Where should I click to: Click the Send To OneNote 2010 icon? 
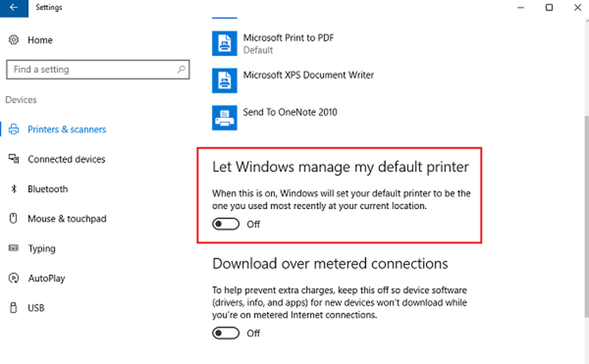pyautogui.click(x=224, y=117)
